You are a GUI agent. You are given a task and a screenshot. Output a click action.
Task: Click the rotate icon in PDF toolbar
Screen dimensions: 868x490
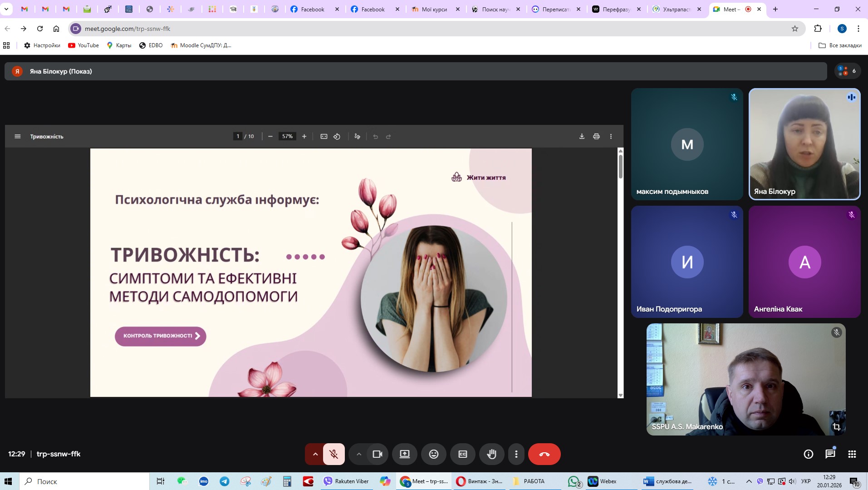click(x=337, y=136)
